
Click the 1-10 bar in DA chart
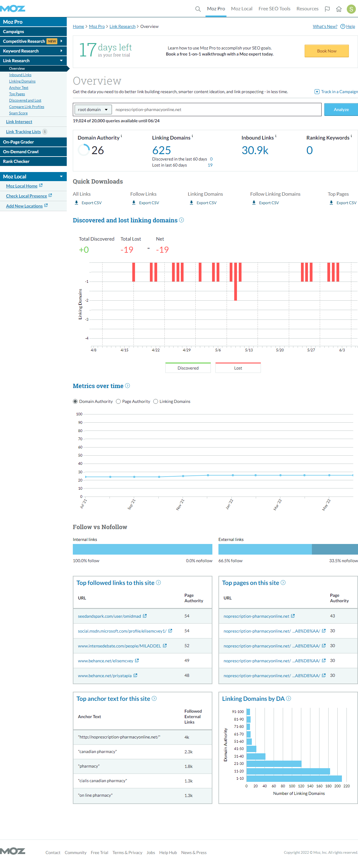pyautogui.click(x=294, y=778)
